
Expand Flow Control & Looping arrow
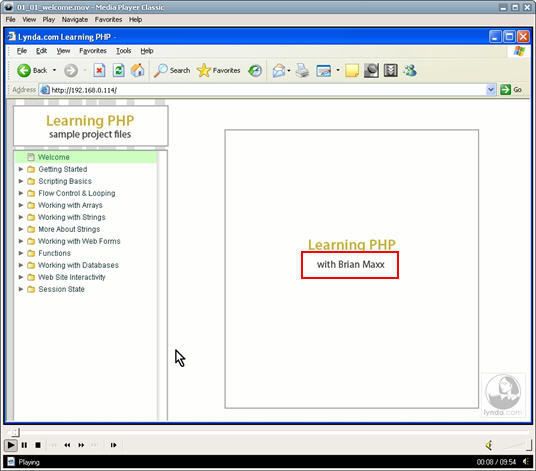pos(21,193)
